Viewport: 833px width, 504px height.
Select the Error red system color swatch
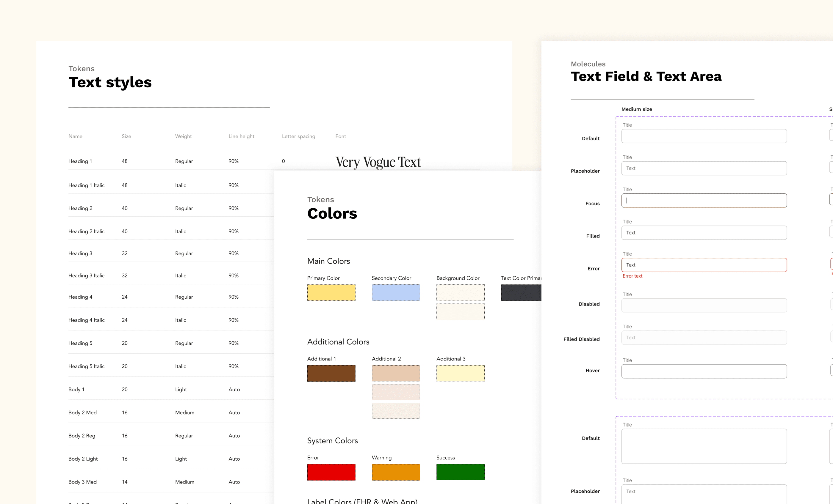coord(331,472)
